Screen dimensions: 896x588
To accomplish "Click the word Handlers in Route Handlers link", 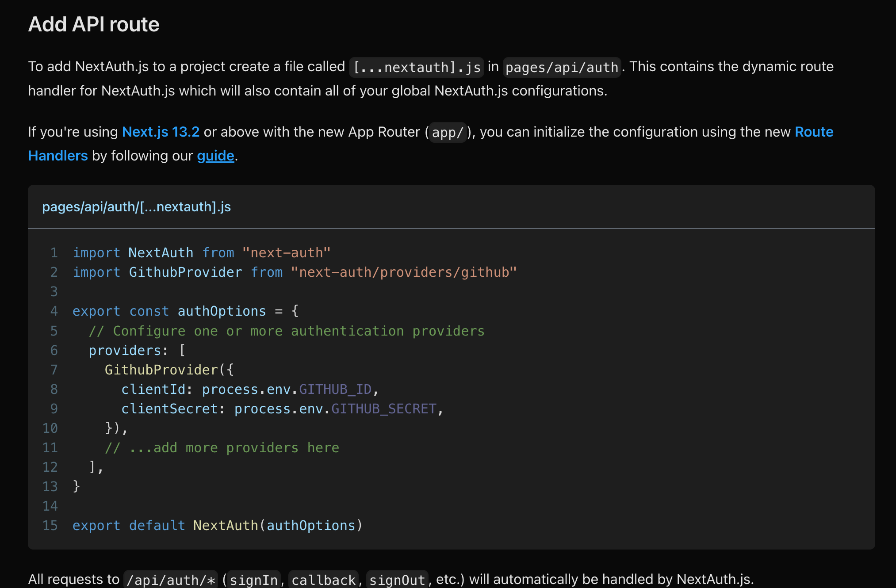I will coord(58,156).
